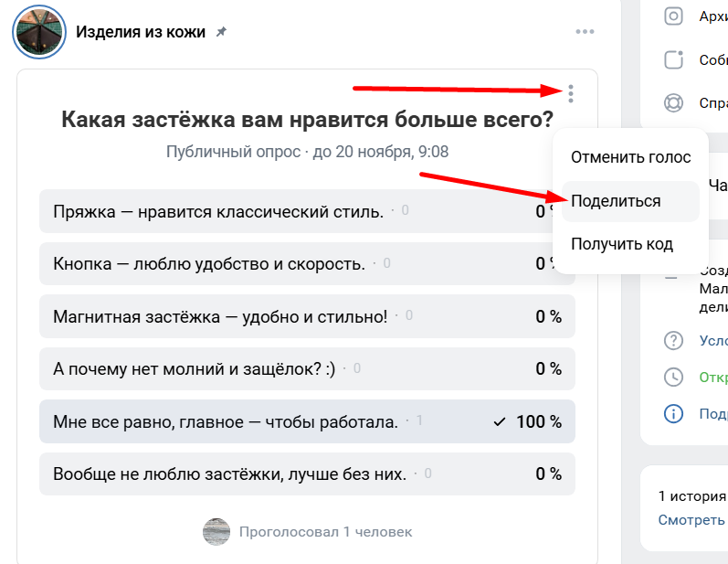The image size is (728, 564).
Task: Click the square events icon in the sidebar
Action: (674, 60)
